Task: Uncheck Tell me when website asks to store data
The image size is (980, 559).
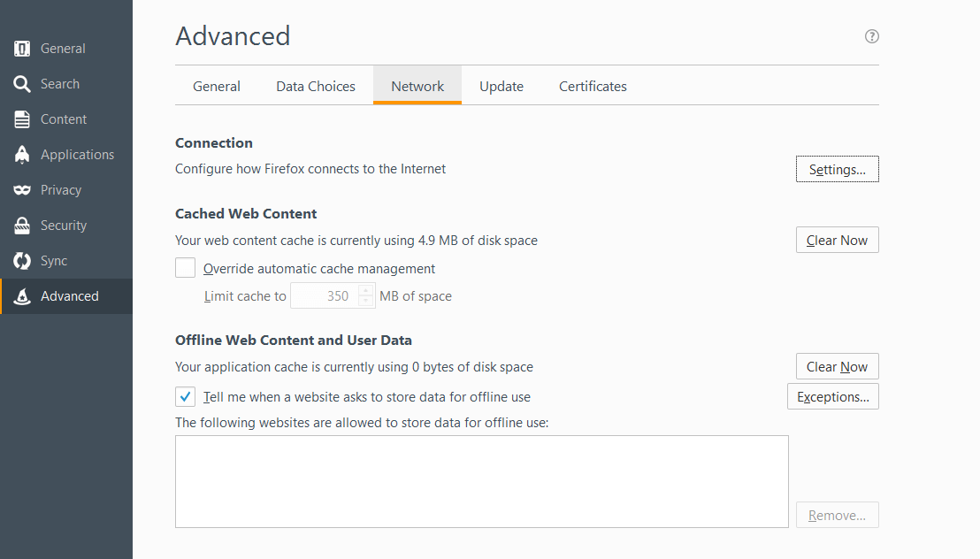Action: click(185, 396)
